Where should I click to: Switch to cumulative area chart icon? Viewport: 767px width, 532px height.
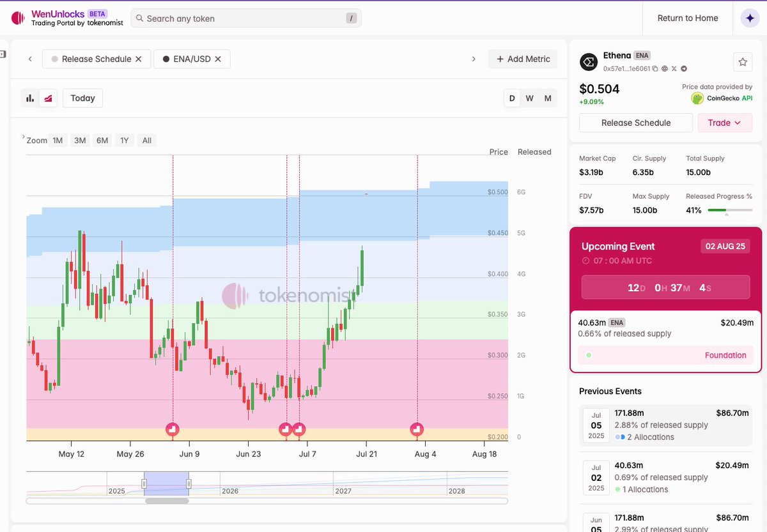tap(49, 98)
